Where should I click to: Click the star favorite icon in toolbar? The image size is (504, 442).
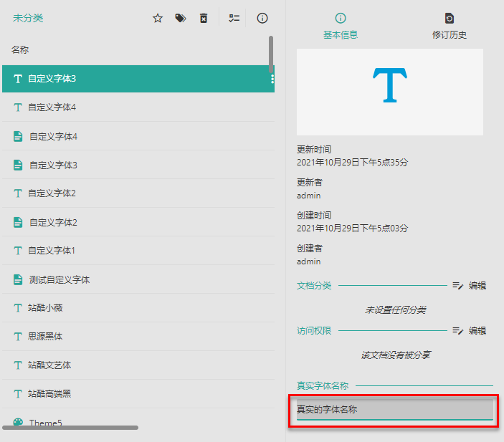point(158,18)
